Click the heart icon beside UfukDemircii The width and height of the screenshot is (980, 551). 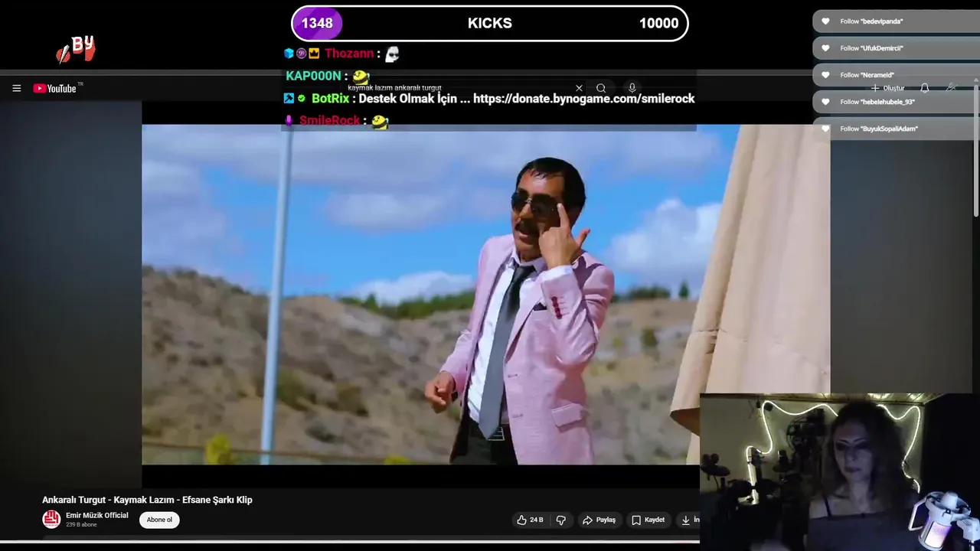coord(825,48)
